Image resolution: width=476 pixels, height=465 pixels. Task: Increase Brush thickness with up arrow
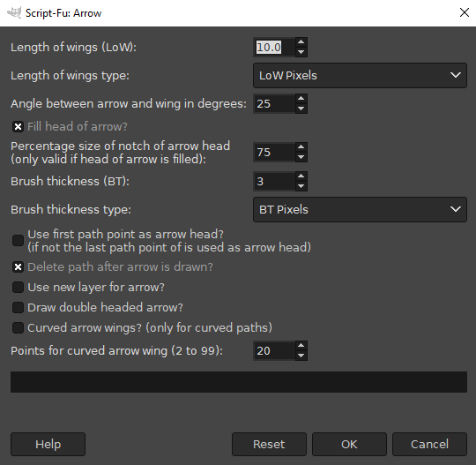click(301, 176)
